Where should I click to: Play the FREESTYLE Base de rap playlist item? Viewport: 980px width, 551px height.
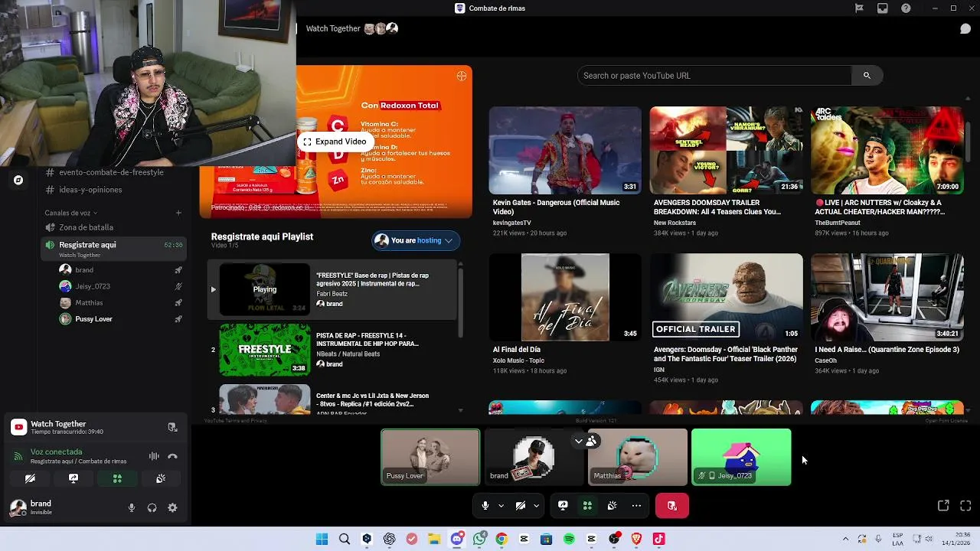pos(332,289)
